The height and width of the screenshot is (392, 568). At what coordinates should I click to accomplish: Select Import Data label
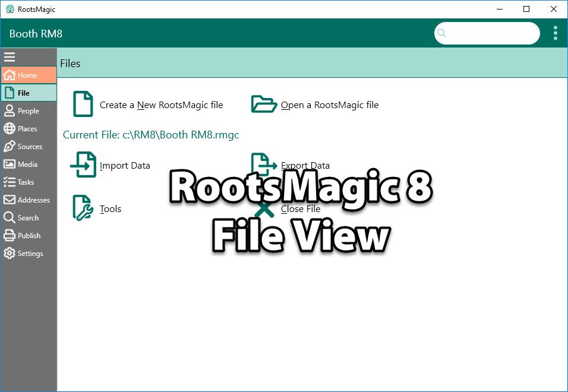[x=125, y=166]
